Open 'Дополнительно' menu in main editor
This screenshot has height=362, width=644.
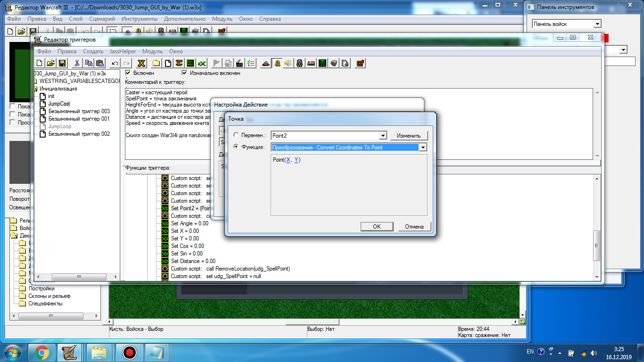(185, 19)
